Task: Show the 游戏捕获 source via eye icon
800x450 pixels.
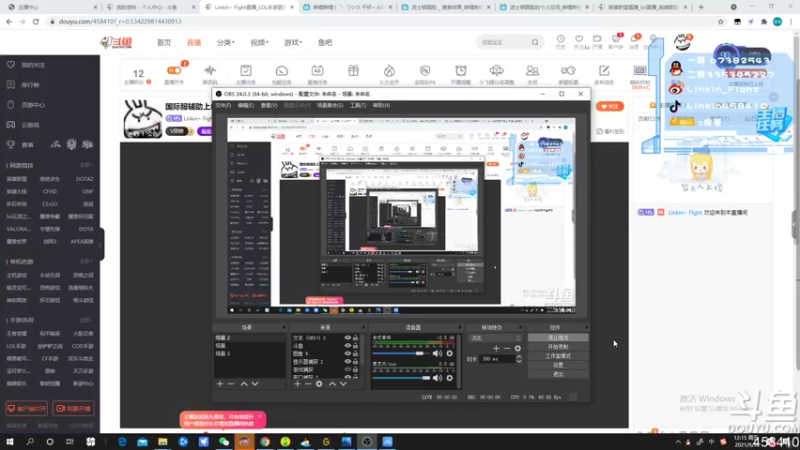Action: click(x=347, y=369)
